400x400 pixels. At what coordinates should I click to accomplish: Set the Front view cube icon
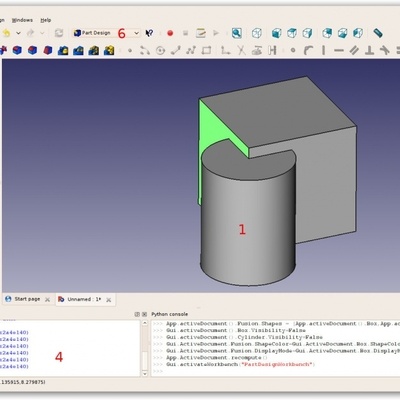(x=276, y=33)
